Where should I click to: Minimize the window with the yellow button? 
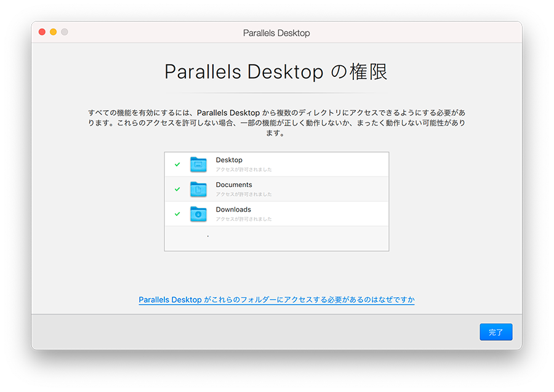coord(54,32)
